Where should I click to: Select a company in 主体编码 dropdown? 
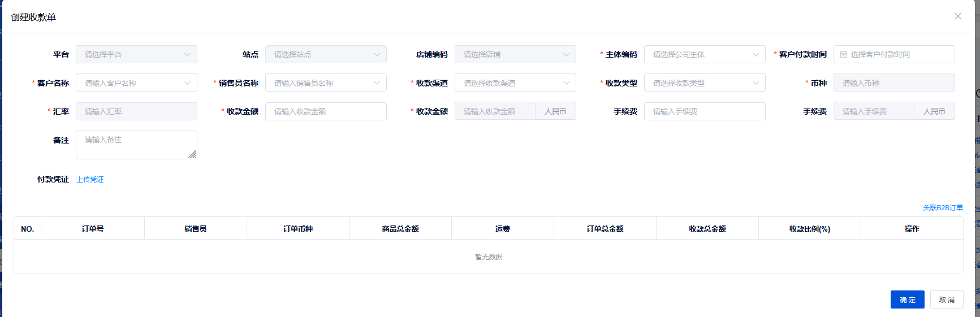coord(705,55)
